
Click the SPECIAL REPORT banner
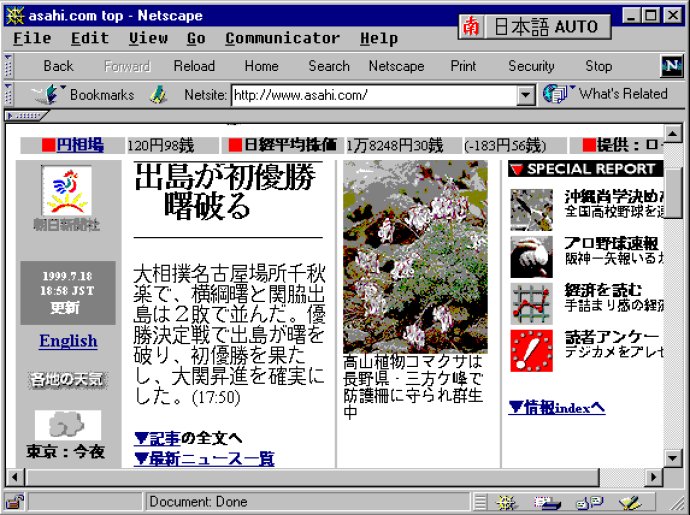[x=585, y=169]
